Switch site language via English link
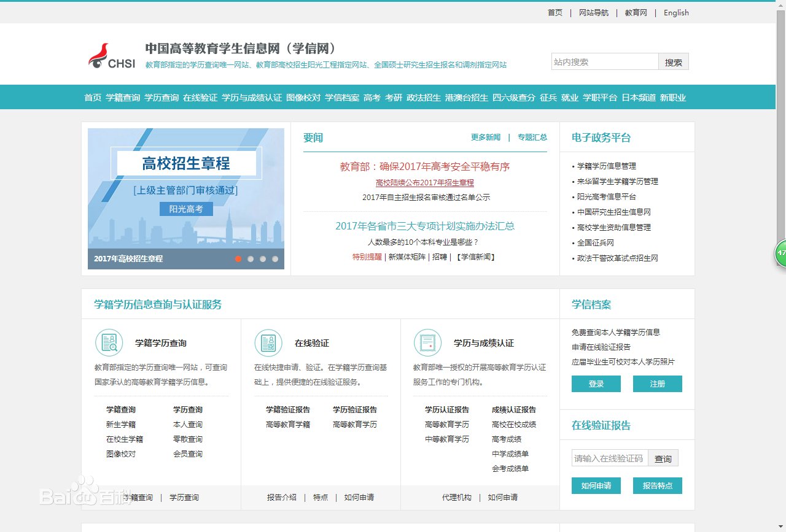The height and width of the screenshot is (532, 786). coord(675,12)
